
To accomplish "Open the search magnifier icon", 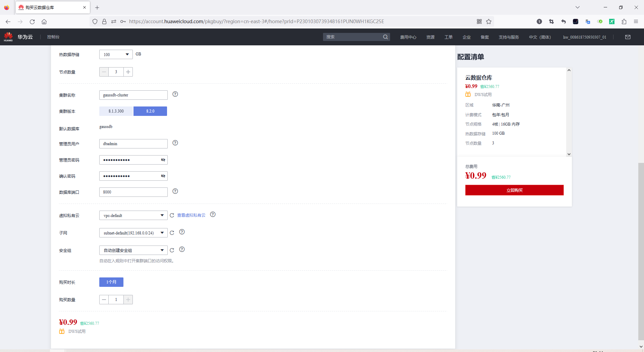I will pos(385,37).
